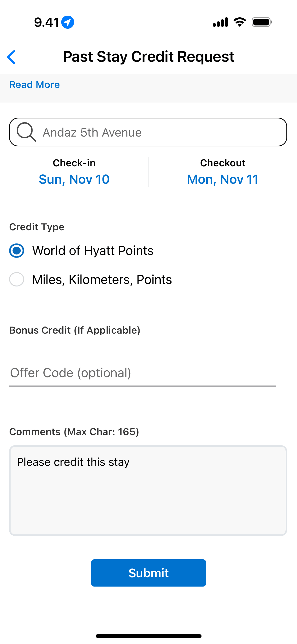The width and height of the screenshot is (297, 644).
Task: Click the Offer Code optional field
Action: click(x=142, y=373)
